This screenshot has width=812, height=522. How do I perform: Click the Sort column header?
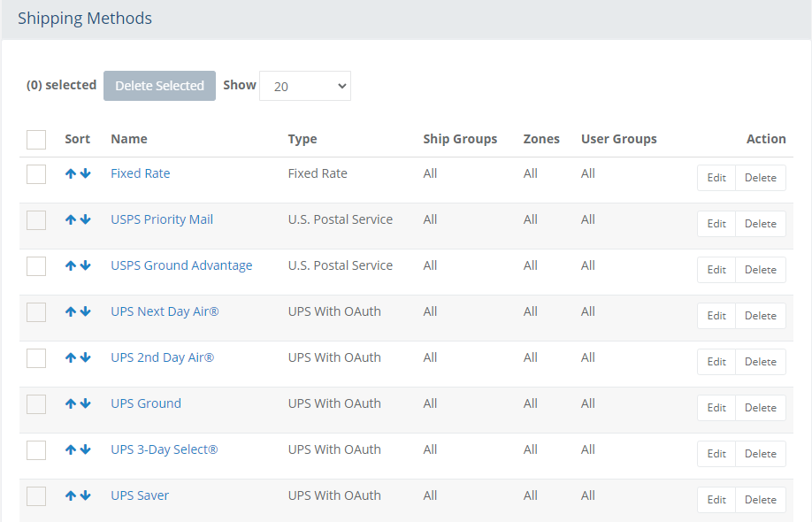tap(77, 139)
